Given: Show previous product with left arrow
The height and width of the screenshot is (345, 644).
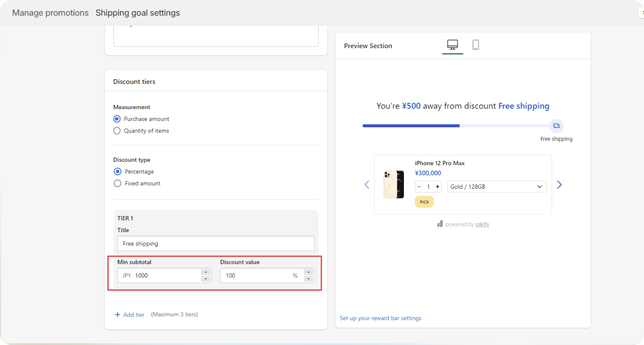Looking at the screenshot, I should (x=367, y=185).
